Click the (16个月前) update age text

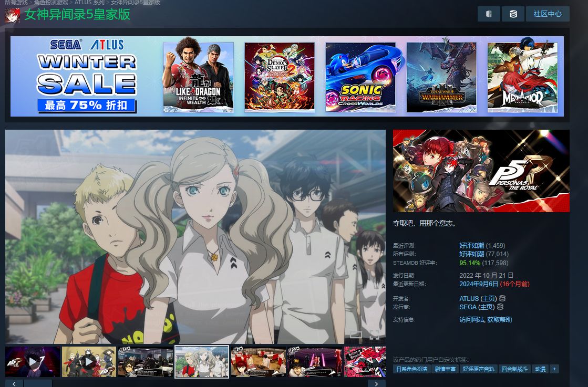[515, 284]
